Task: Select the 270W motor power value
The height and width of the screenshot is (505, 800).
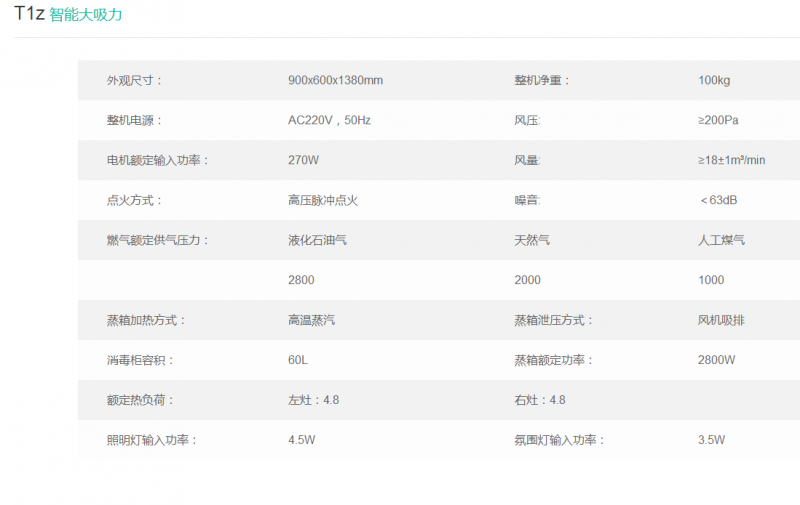Action: click(303, 160)
